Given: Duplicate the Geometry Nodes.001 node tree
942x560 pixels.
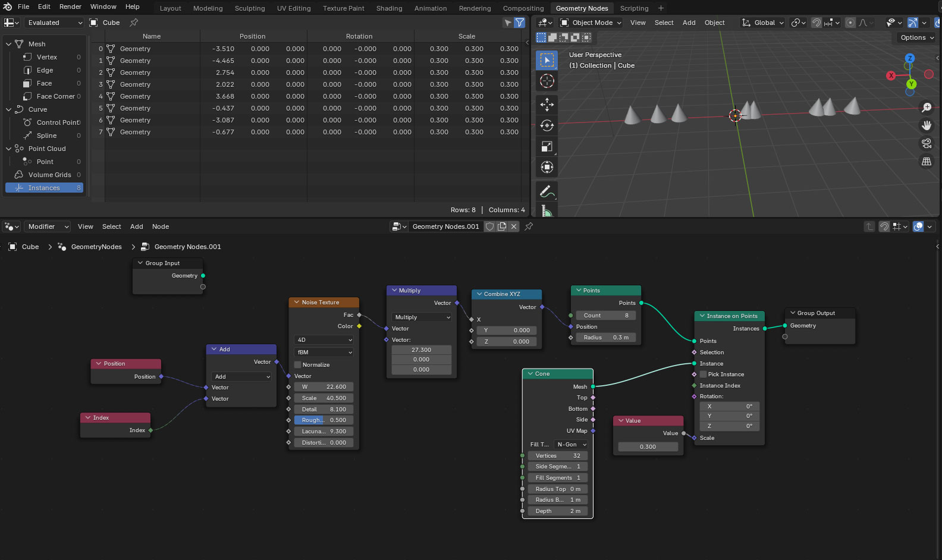Looking at the screenshot, I should (x=502, y=226).
